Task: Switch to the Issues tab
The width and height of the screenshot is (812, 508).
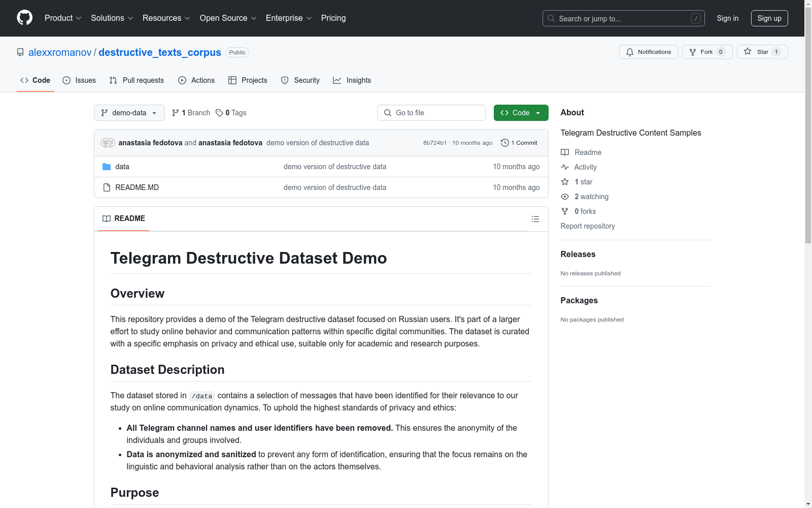Action: point(79,80)
